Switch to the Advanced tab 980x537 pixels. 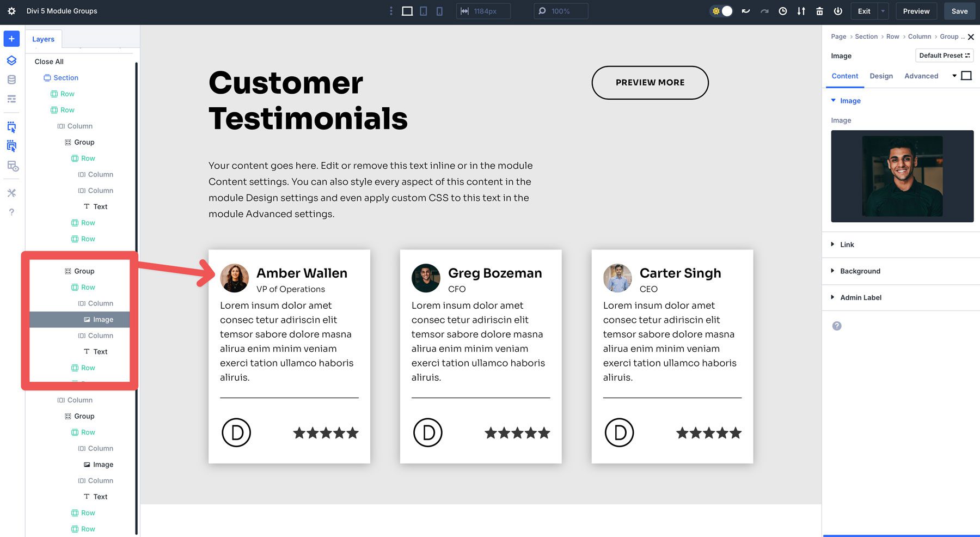tap(921, 76)
